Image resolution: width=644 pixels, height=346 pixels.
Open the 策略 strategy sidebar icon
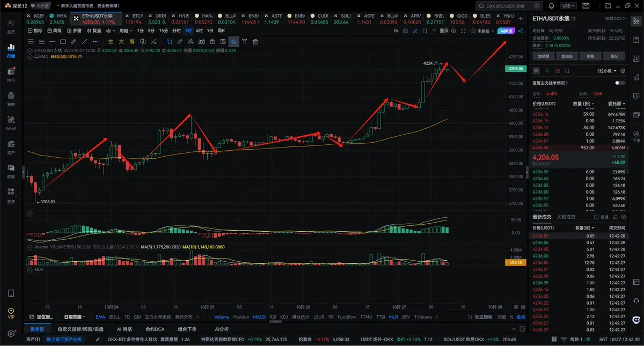point(11,99)
